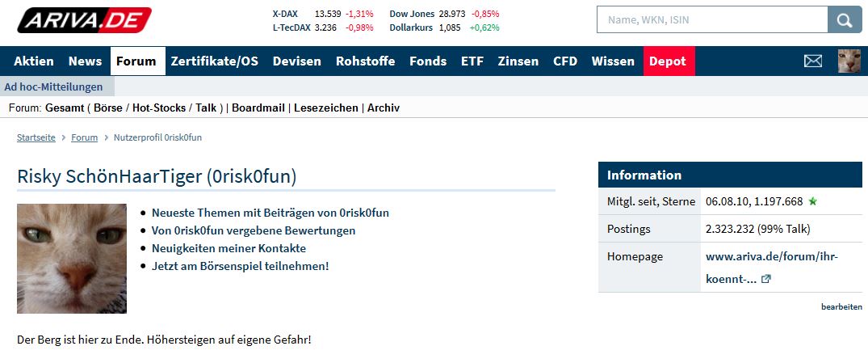868x363 pixels.
Task: Click the green star next to Sterne count
Action: tap(812, 202)
